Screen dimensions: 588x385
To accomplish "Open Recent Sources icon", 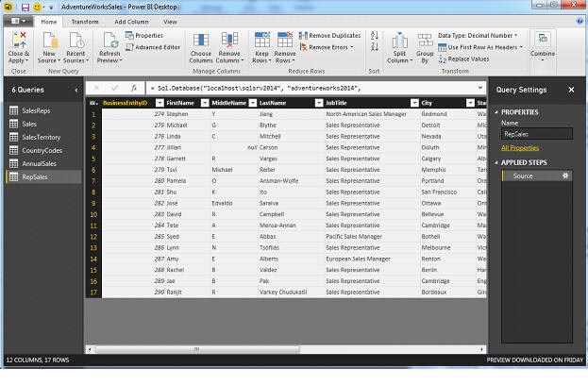I will [x=76, y=41].
